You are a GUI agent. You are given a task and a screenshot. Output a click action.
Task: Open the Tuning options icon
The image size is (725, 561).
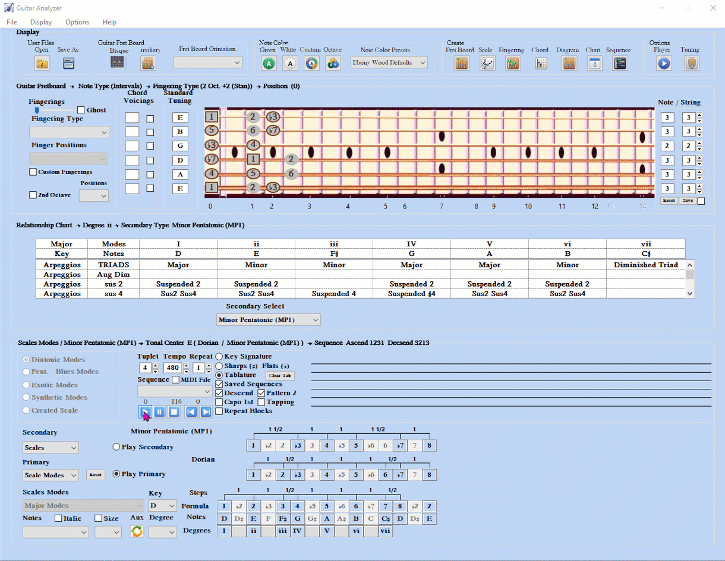click(692, 63)
